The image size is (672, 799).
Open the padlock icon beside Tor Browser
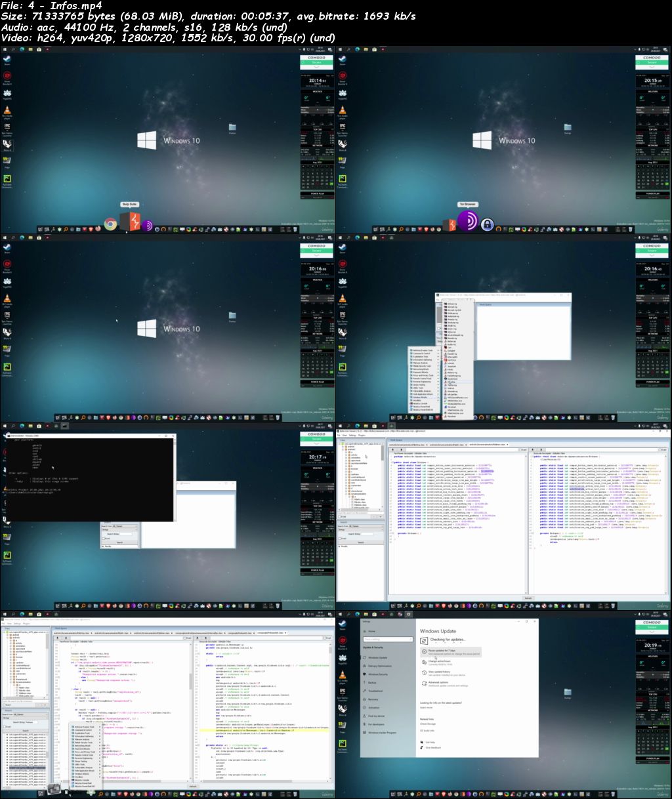point(487,225)
